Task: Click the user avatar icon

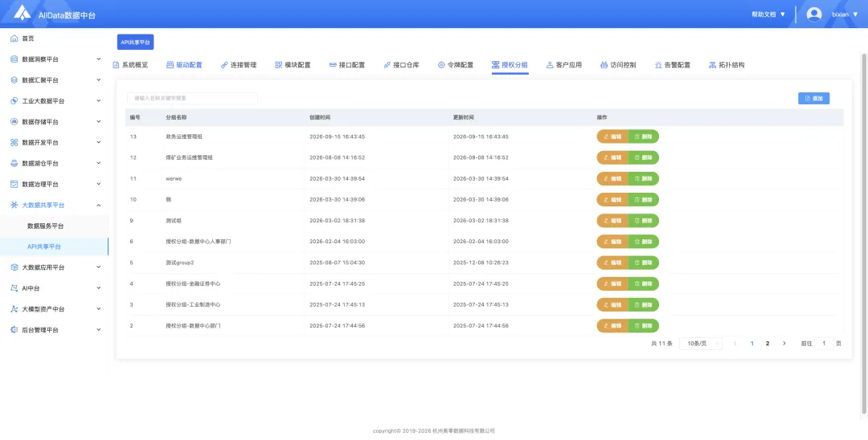Action: (x=813, y=14)
